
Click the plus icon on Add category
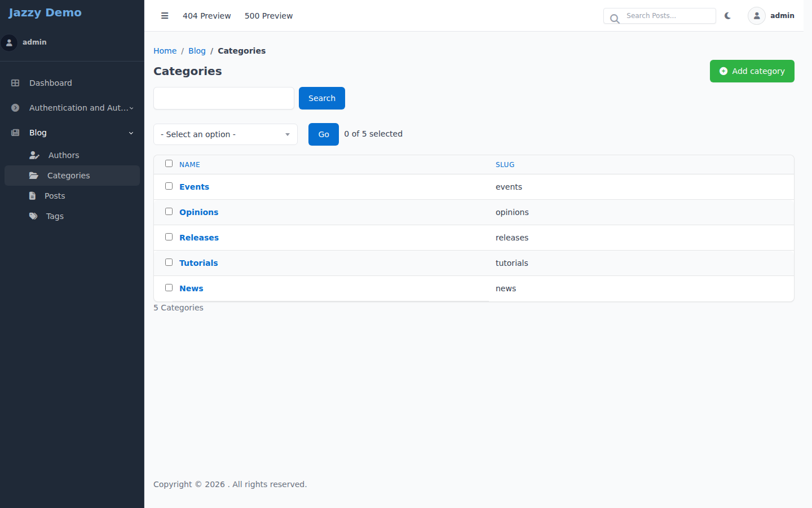coord(723,71)
